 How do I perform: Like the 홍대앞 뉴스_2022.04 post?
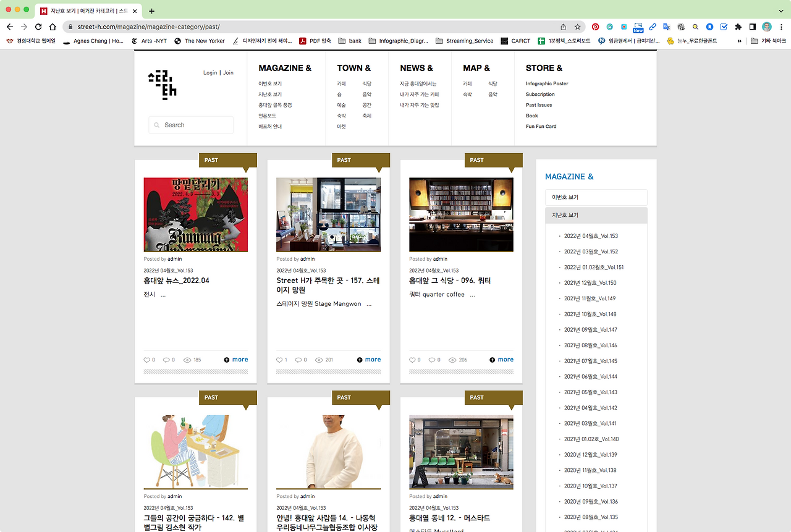pyautogui.click(x=147, y=360)
